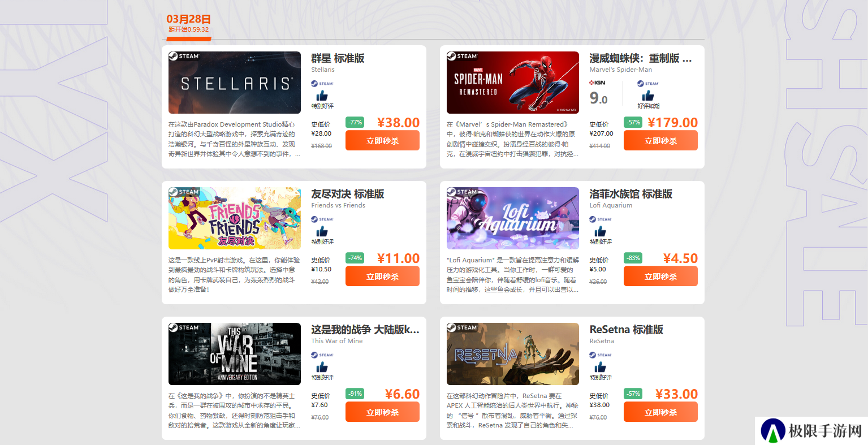Buy Stellaris with 立即秒杀 button

[x=382, y=141]
